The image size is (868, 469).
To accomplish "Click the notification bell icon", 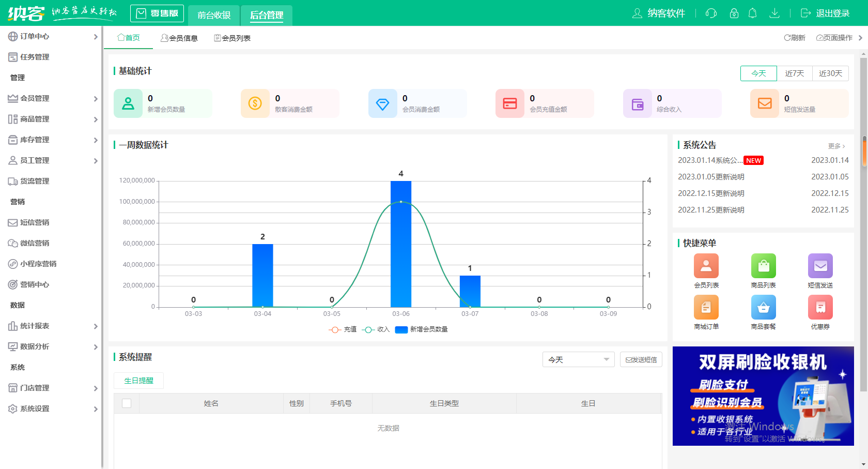I will 752,13.
